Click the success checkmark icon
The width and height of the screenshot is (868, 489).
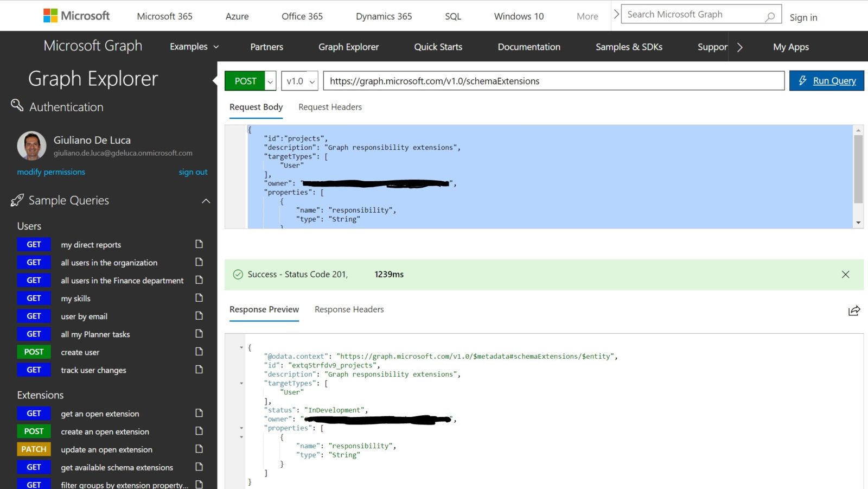click(238, 275)
